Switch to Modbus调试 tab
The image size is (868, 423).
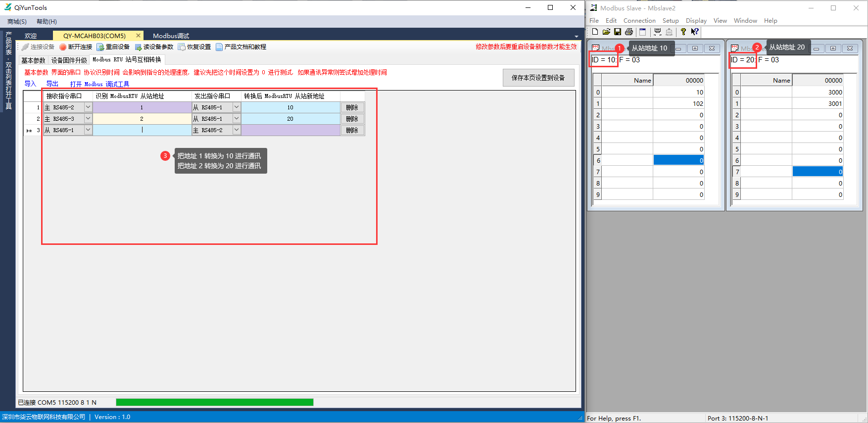click(x=171, y=36)
